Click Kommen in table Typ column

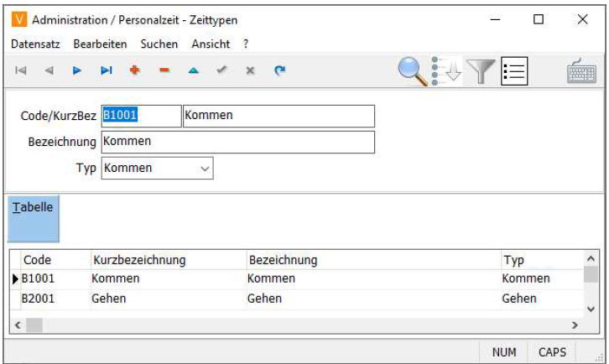point(526,278)
